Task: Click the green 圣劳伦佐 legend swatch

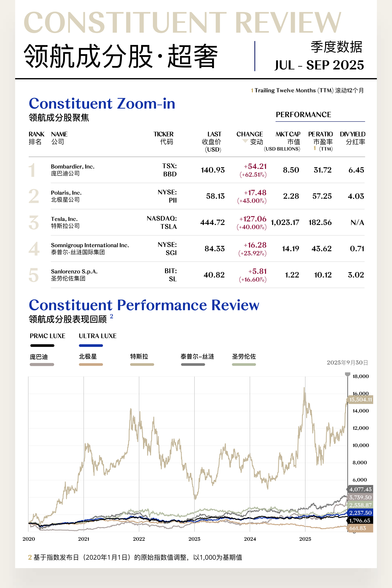Action: (244, 365)
